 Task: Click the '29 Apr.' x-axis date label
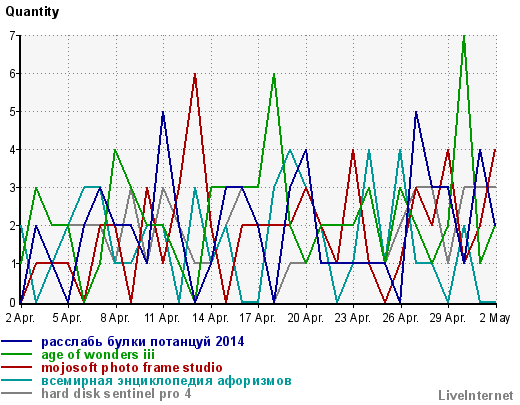[448, 318]
